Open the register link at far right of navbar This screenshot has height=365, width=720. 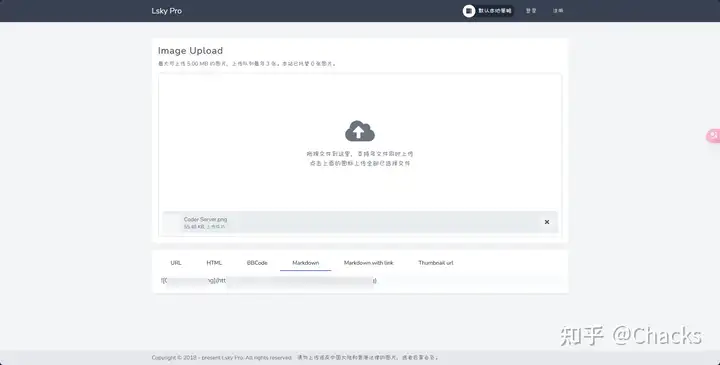(558, 11)
